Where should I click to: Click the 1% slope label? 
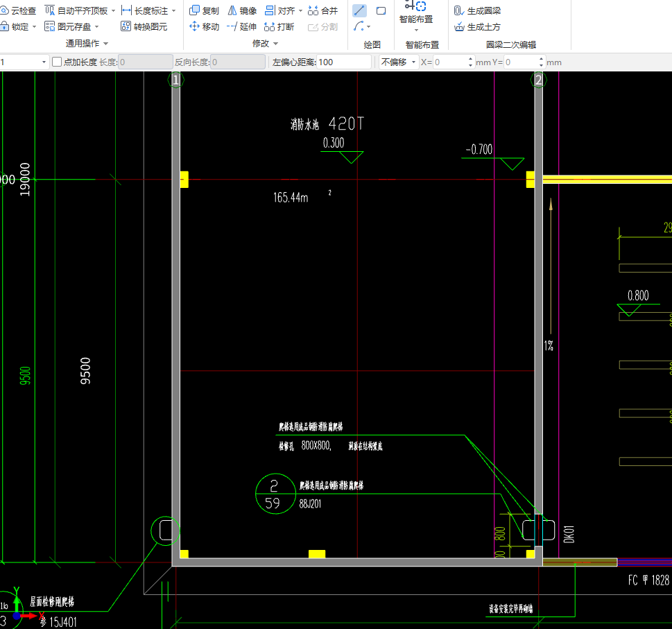tap(549, 346)
